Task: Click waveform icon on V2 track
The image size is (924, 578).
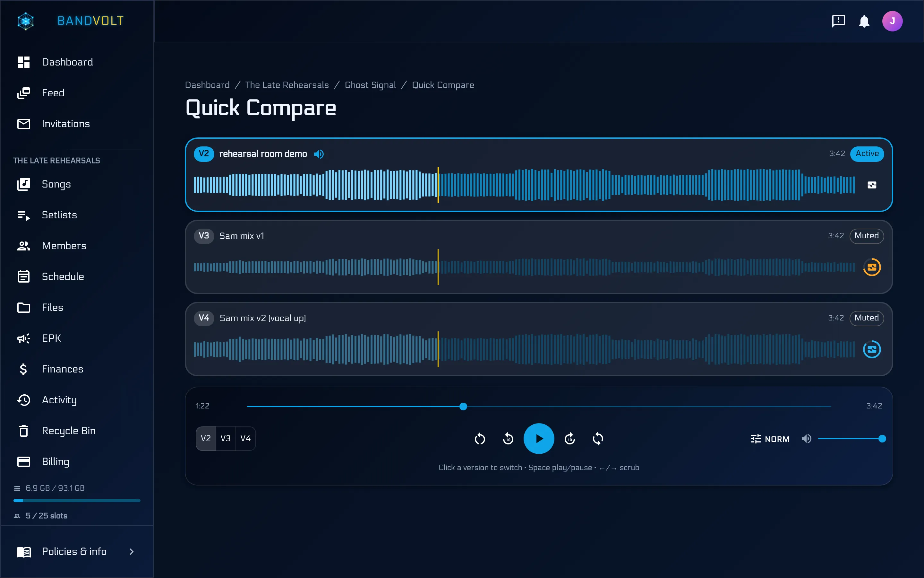Action: 872,185
